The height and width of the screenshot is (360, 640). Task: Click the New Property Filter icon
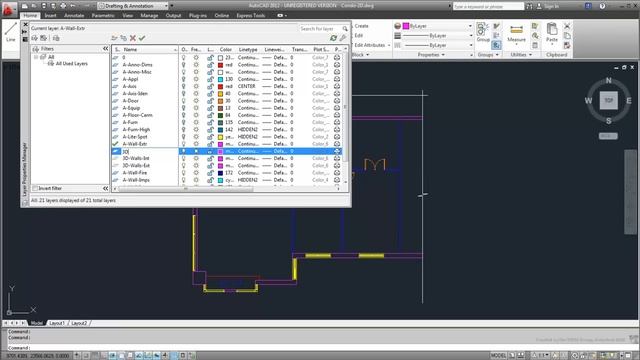click(x=35, y=38)
